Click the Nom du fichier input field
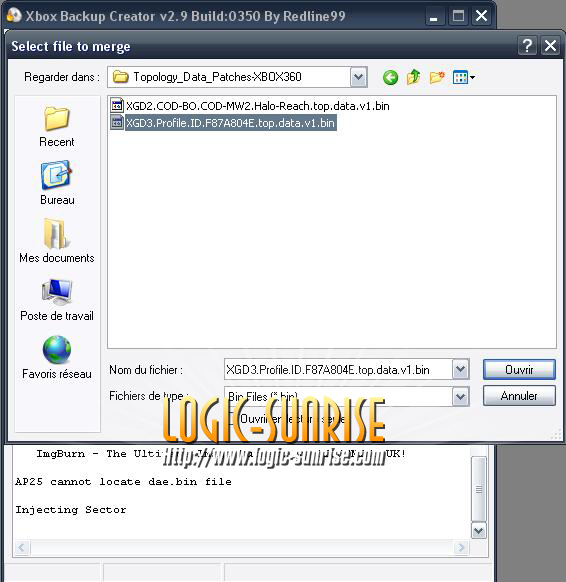 point(338,369)
